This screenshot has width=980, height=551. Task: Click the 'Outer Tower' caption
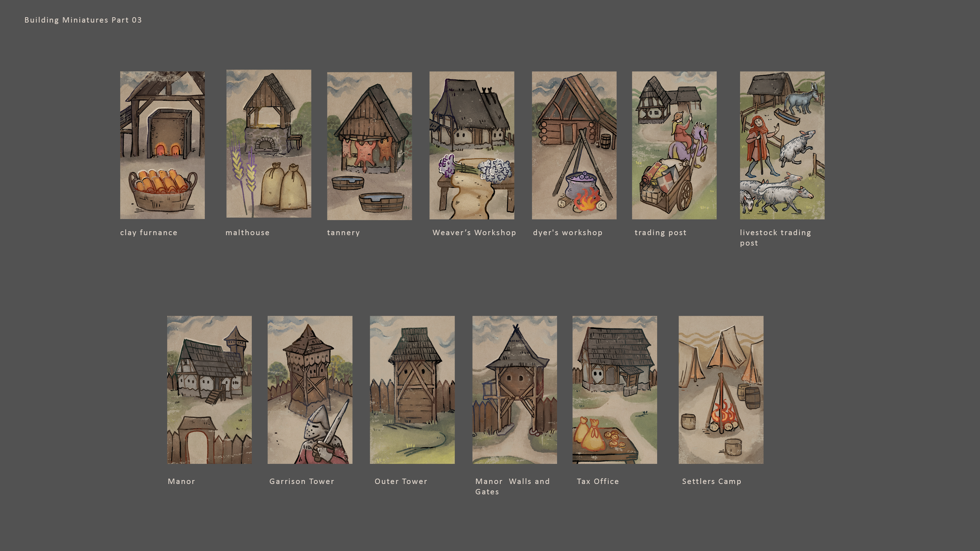click(x=401, y=481)
